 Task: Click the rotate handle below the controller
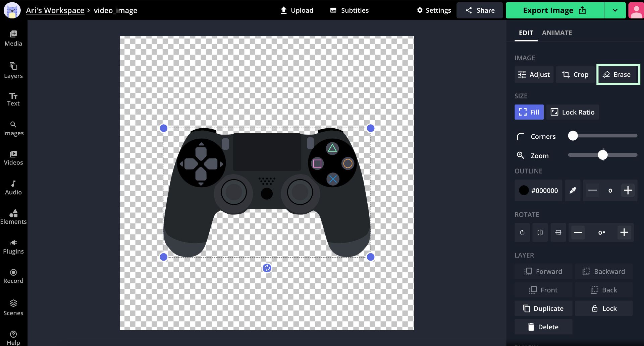tap(267, 268)
